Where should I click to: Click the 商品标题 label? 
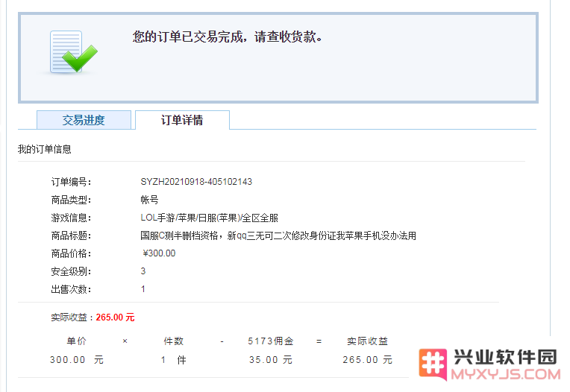pos(72,236)
